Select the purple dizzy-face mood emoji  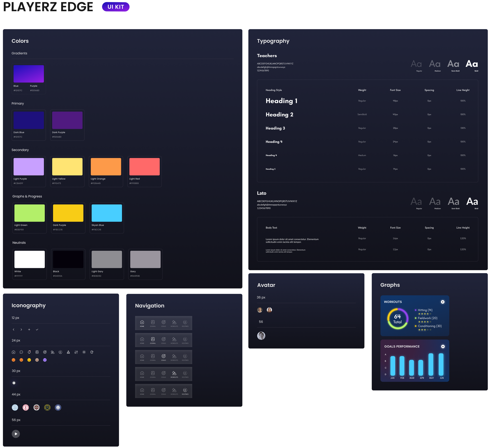point(45,360)
